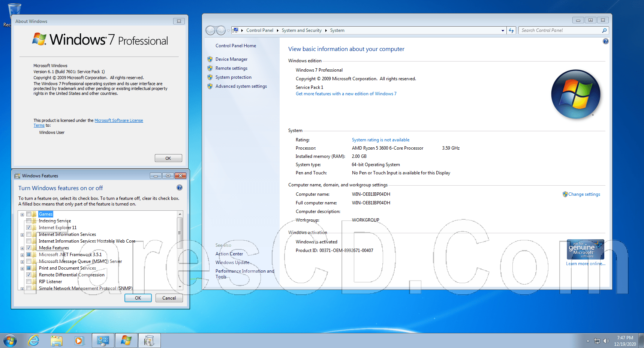Open address bar history dropdown arrow

[503, 30]
